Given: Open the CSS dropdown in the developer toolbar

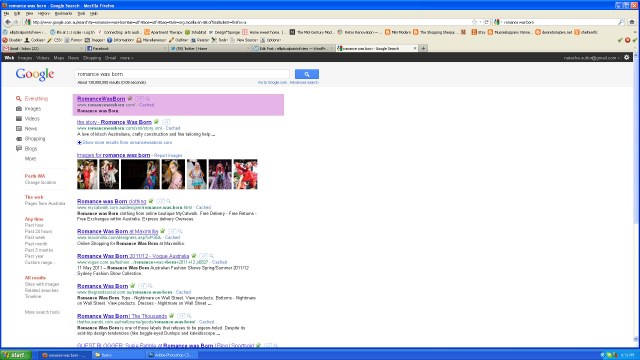Looking at the screenshot, I should click(x=55, y=40).
